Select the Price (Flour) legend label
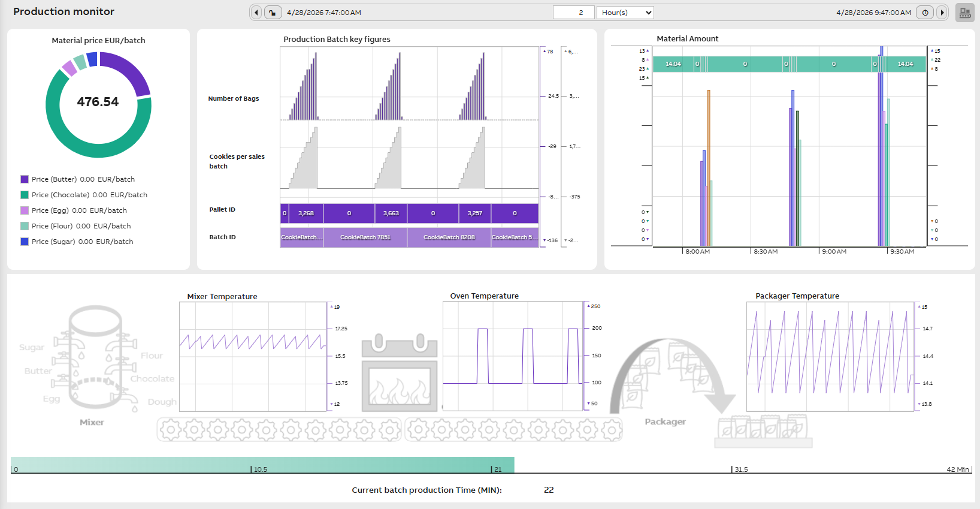 point(81,226)
